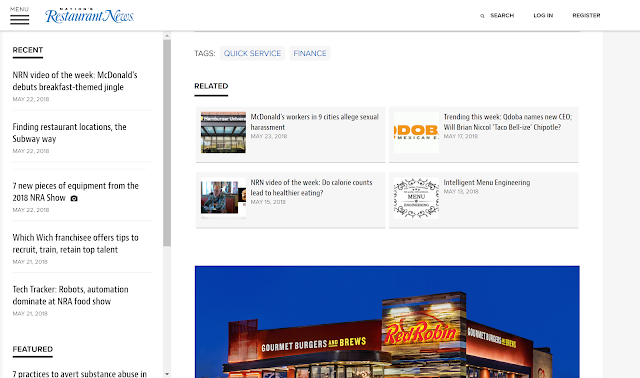Click the Hamburger University thumbnail image
This screenshot has height=378, width=640.
tap(223, 133)
